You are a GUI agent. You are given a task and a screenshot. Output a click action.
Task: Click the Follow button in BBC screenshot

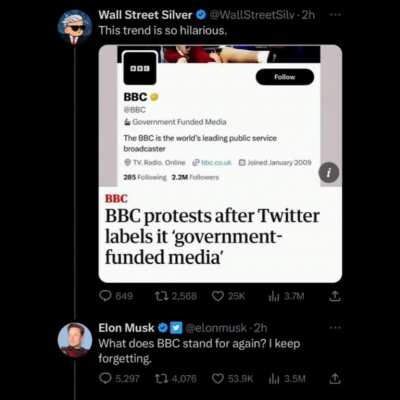(285, 77)
